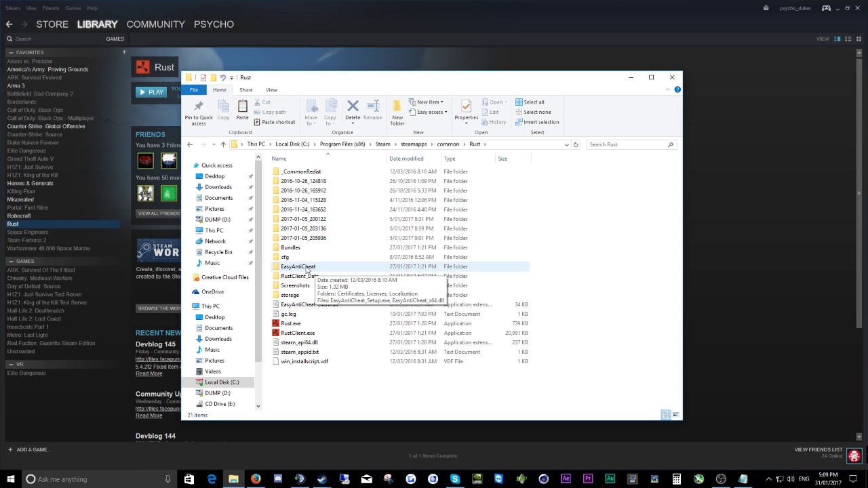This screenshot has width=868, height=488.
Task: Open New item dropdown
Action: (x=427, y=102)
